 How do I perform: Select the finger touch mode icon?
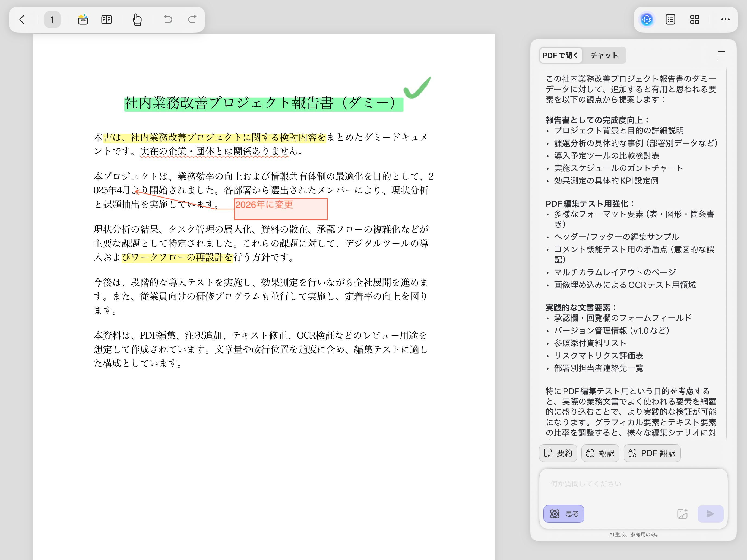(x=137, y=20)
